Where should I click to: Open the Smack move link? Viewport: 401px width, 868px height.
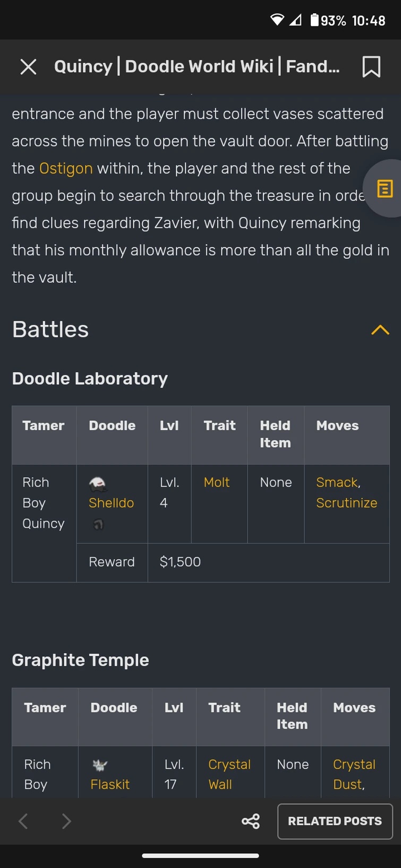tap(336, 482)
